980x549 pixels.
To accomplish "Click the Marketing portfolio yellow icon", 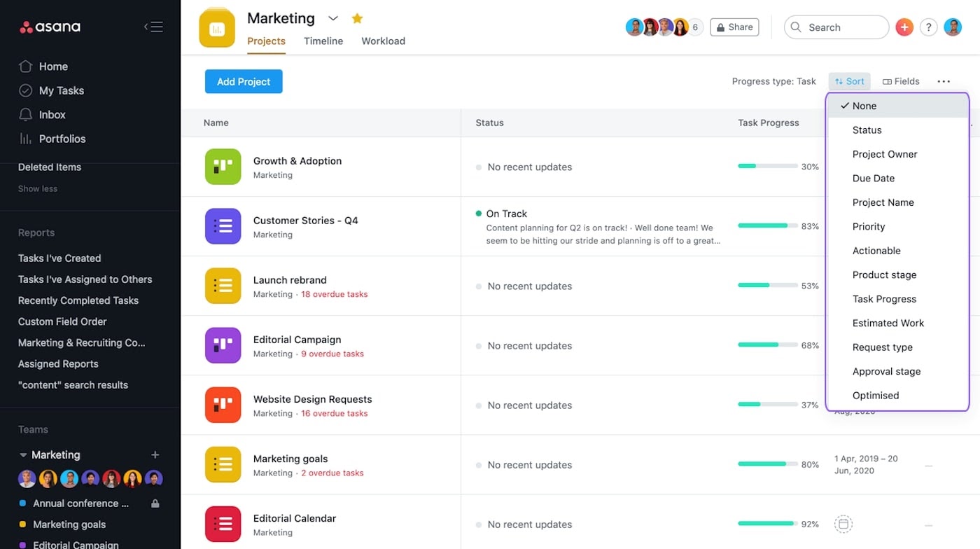I will click(x=217, y=28).
